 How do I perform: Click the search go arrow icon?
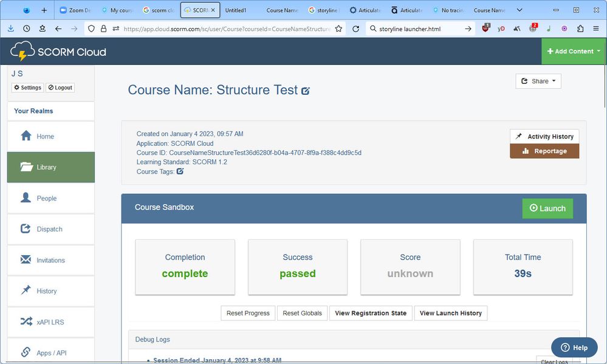468,29
